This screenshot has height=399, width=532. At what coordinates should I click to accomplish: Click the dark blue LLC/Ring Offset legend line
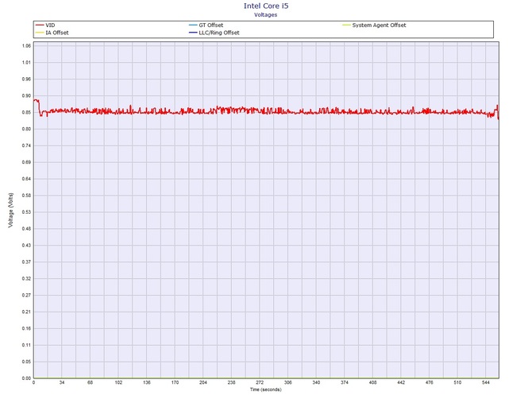pos(193,33)
